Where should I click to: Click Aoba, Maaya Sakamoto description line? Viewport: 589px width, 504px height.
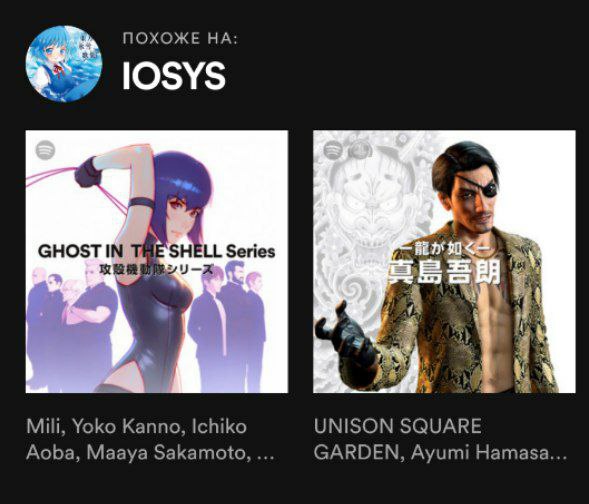(150, 453)
